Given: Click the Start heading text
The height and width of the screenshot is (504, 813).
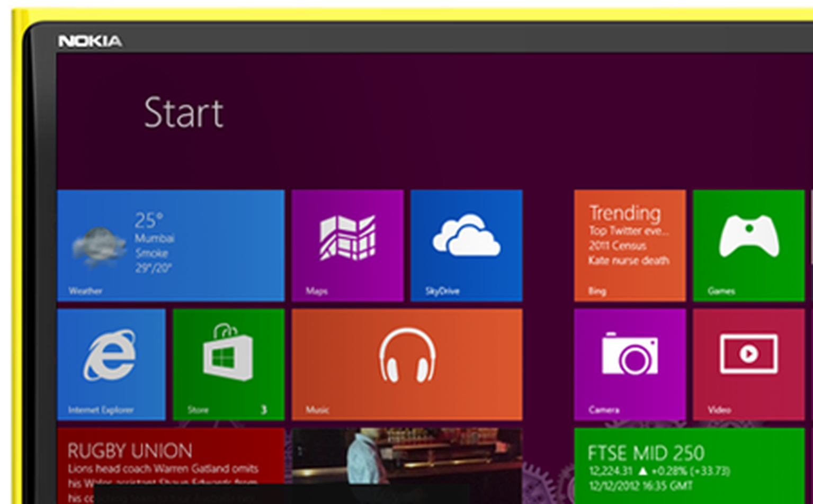Looking at the screenshot, I should [184, 113].
